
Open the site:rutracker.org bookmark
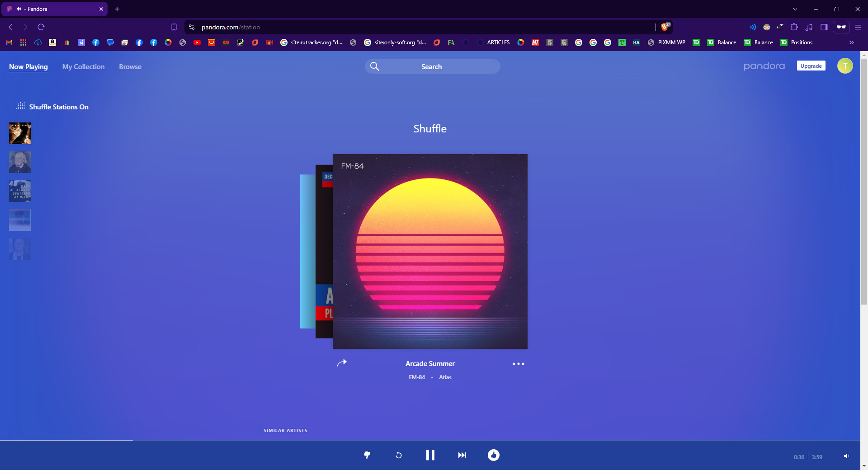(311, 42)
